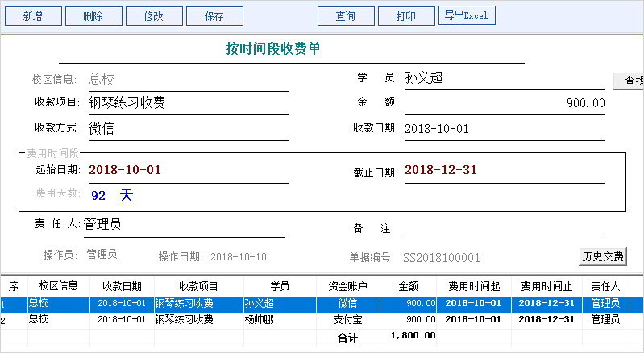Click the 收款日期 field 2018-10-01
The height and width of the screenshot is (353, 644).
point(505,129)
